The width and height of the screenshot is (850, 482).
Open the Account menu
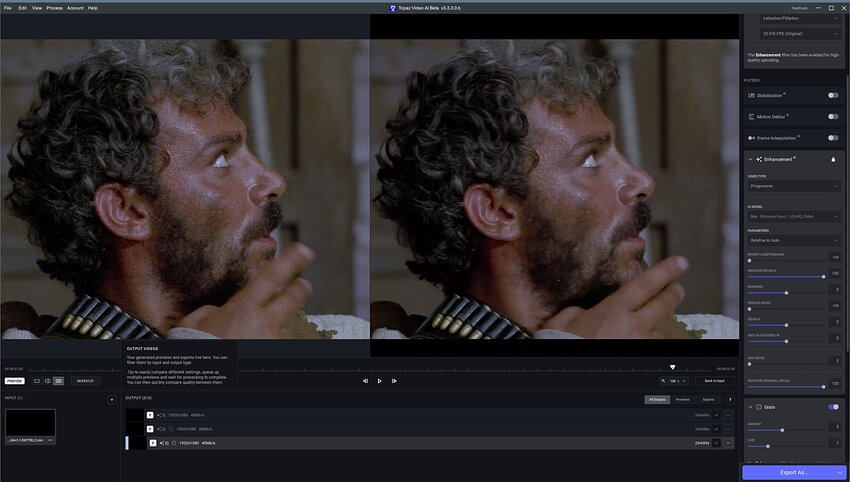pos(75,8)
